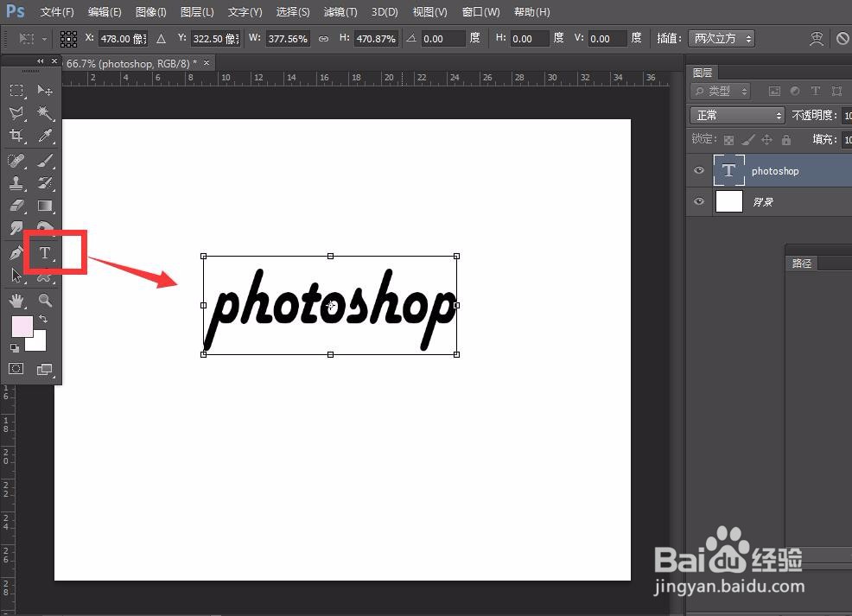The width and height of the screenshot is (852, 616).
Task: Open the 类型 layer filter dropdown
Action: (721, 92)
